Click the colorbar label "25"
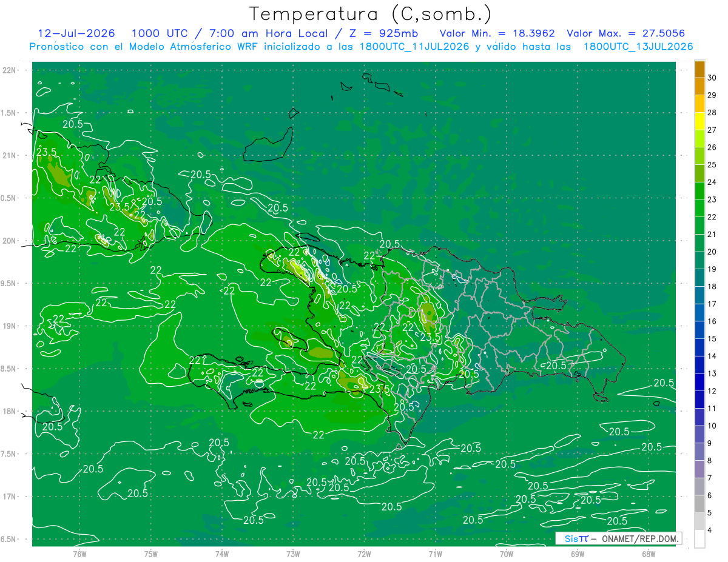 (712, 165)
